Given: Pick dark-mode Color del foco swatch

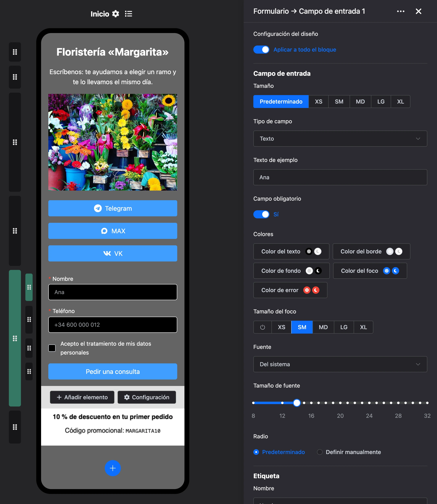Looking at the screenshot, I should point(395,271).
